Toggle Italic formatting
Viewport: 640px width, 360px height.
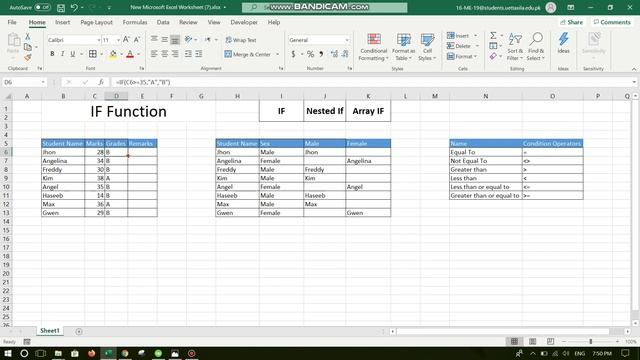point(62,54)
